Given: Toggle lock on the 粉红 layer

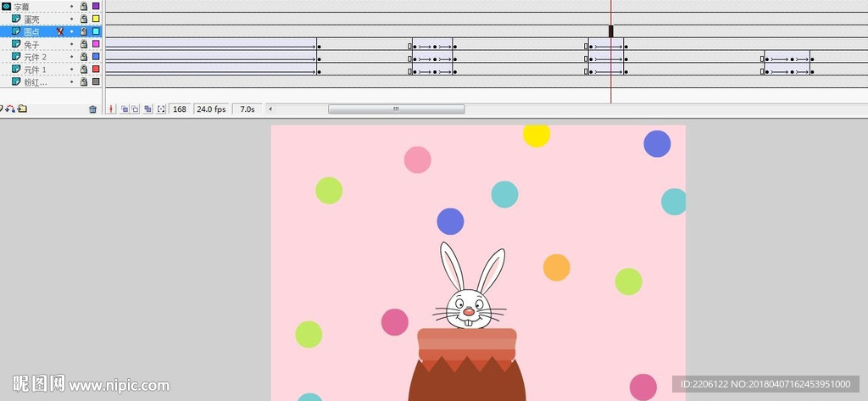Looking at the screenshot, I should [x=84, y=82].
